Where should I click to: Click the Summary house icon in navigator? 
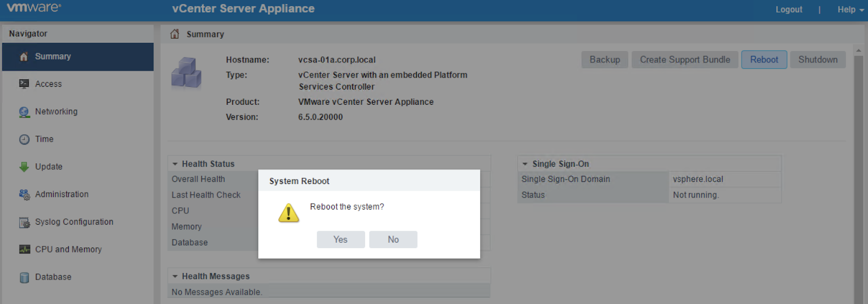[x=24, y=56]
